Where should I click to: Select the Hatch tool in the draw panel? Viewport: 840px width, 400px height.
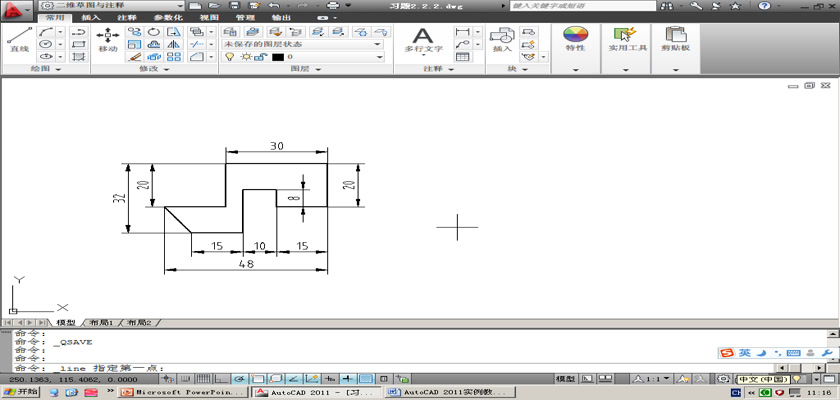[79, 56]
